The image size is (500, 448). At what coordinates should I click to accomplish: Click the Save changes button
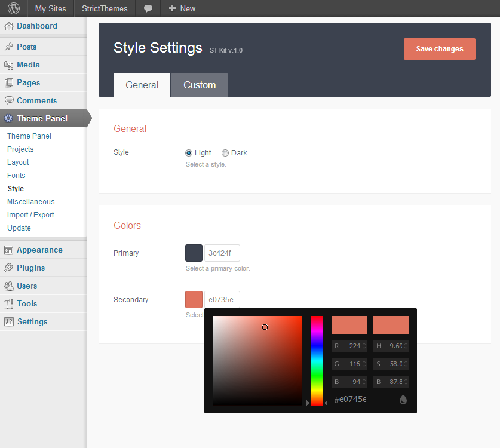(x=439, y=49)
